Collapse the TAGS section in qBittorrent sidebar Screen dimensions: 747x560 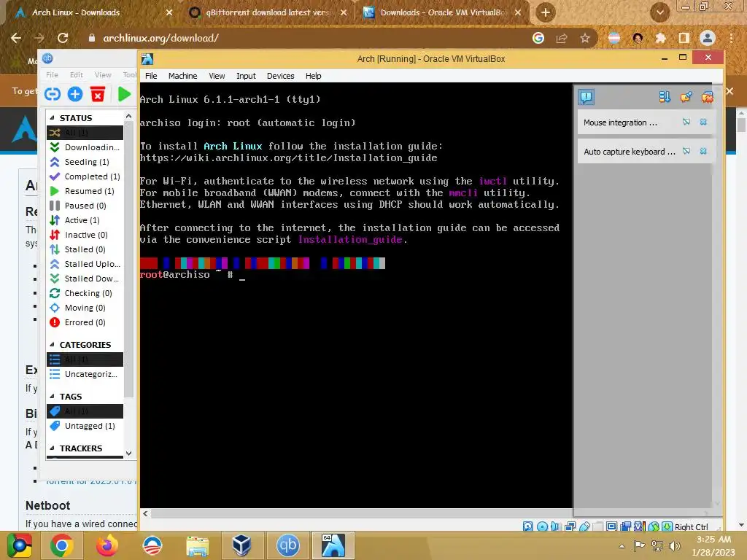[52, 396]
